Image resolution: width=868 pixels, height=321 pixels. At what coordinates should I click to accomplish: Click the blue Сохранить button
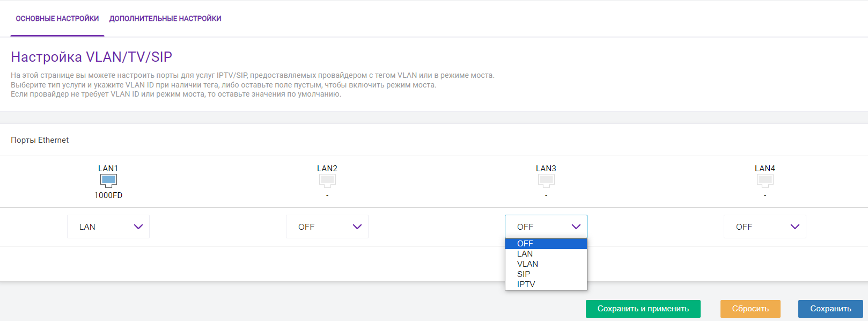click(830, 309)
